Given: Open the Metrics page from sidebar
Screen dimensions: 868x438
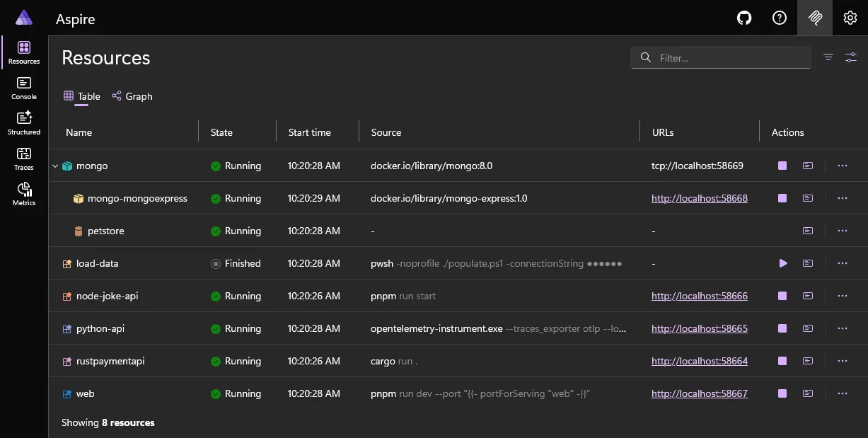Looking at the screenshot, I should coord(23,192).
